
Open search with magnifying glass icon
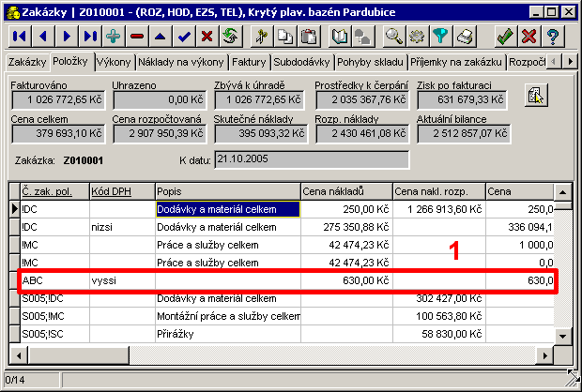(393, 37)
